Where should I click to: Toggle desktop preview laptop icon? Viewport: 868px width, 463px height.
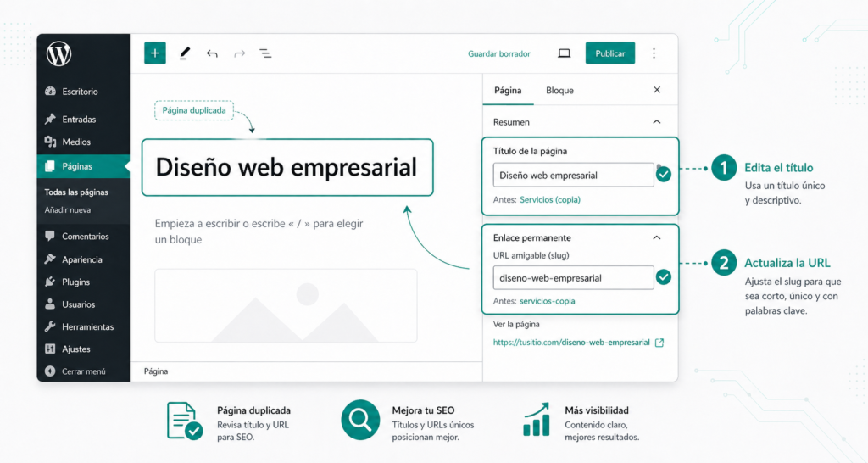click(x=564, y=53)
